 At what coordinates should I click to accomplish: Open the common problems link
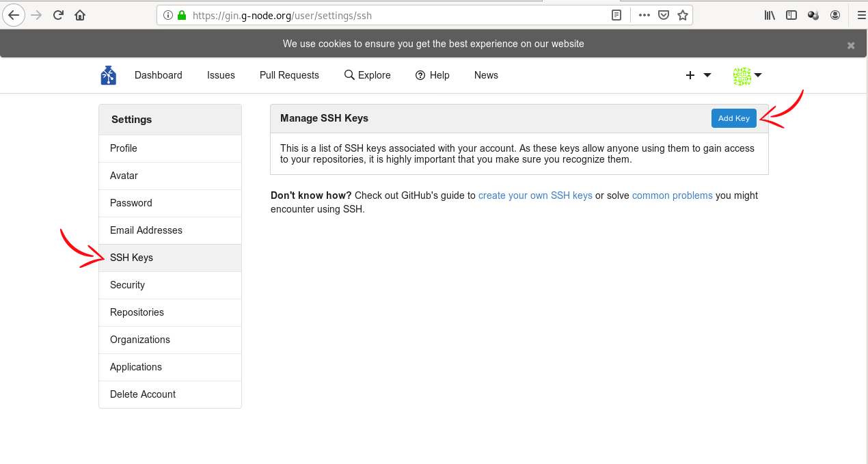tap(672, 195)
